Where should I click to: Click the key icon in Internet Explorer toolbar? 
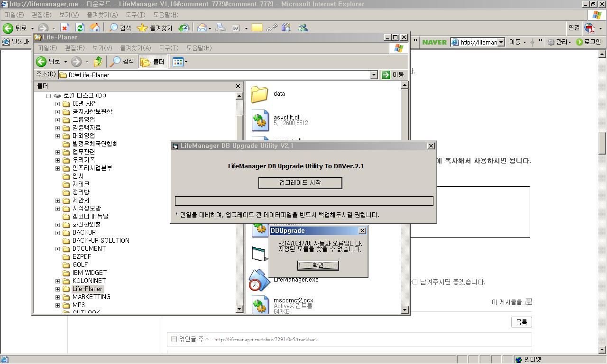click(x=272, y=28)
